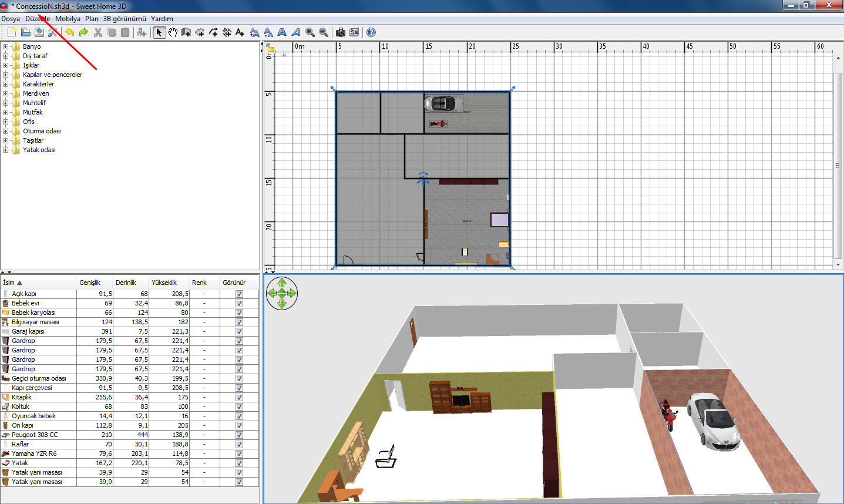Click 3D view up navigation arrow
This screenshot has height=504, width=844.
(282, 283)
